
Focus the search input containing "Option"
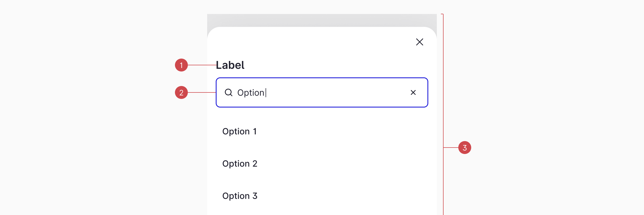coord(322,92)
